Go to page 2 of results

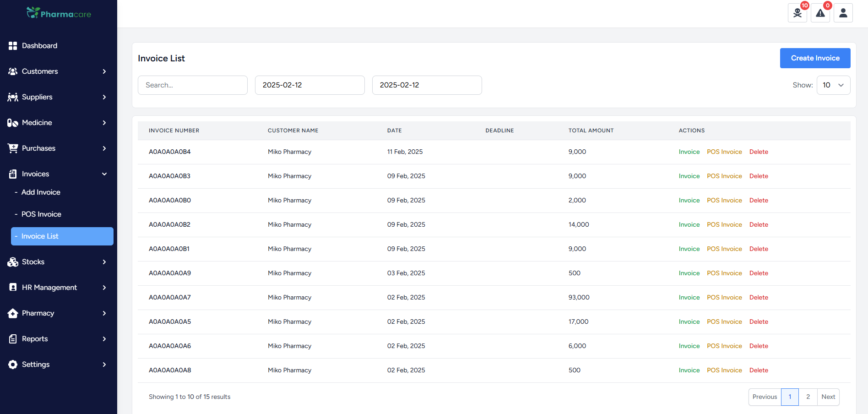tap(808, 397)
